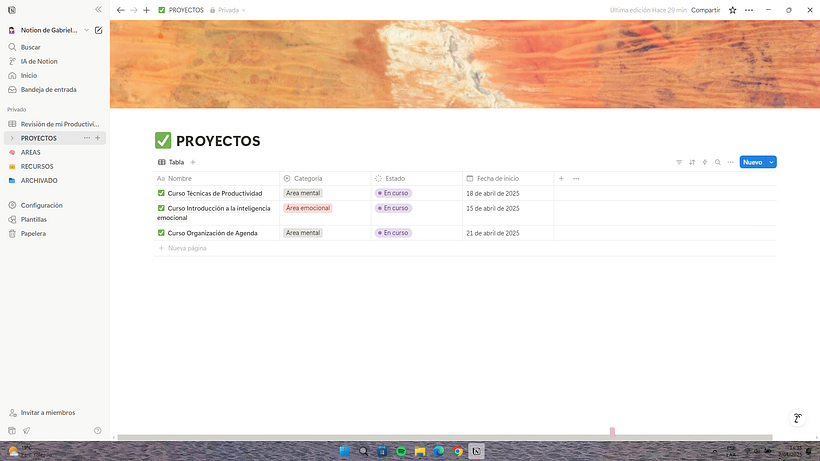Click the cover image banner
Image resolution: width=820 pixels, height=461 pixels.
[x=465, y=64]
